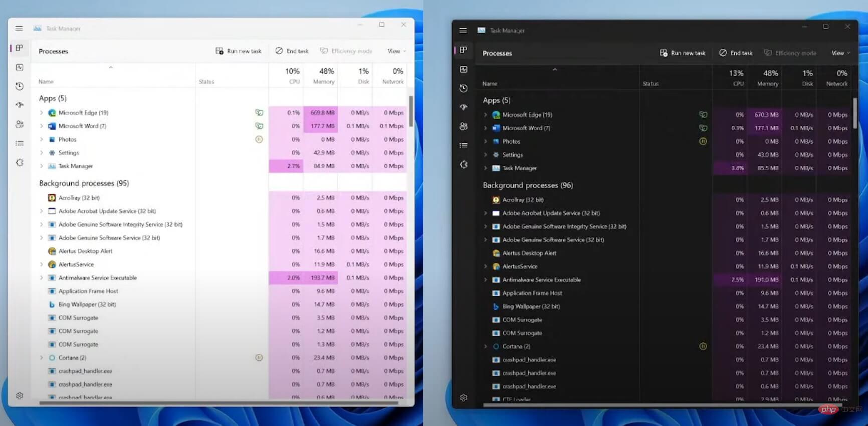Screen dimensions: 868x426
Task: Open hamburger menu in dark Task Manager
Action: tap(463, 31)
